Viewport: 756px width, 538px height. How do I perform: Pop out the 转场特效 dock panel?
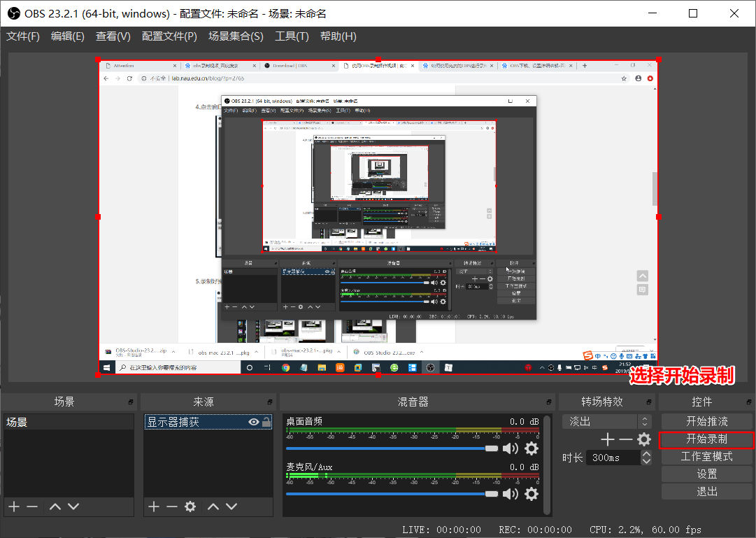click(x=649, y=402)
